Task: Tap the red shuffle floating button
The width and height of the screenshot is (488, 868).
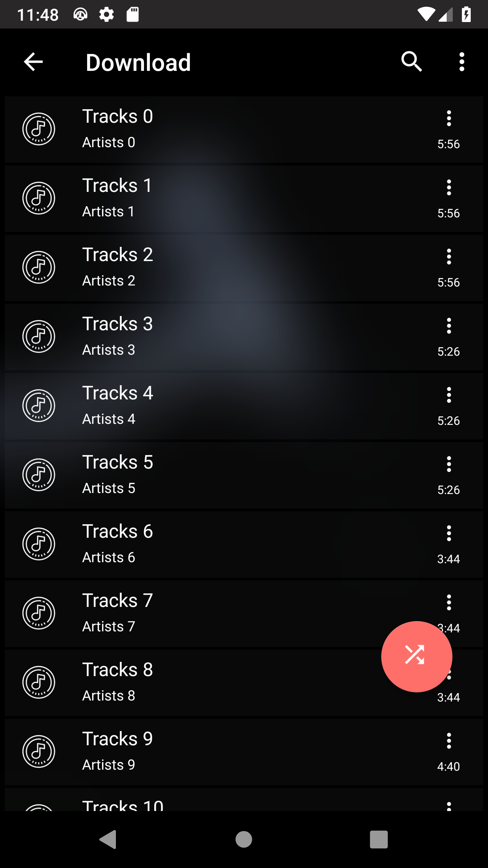Action: tap(416, 656)
